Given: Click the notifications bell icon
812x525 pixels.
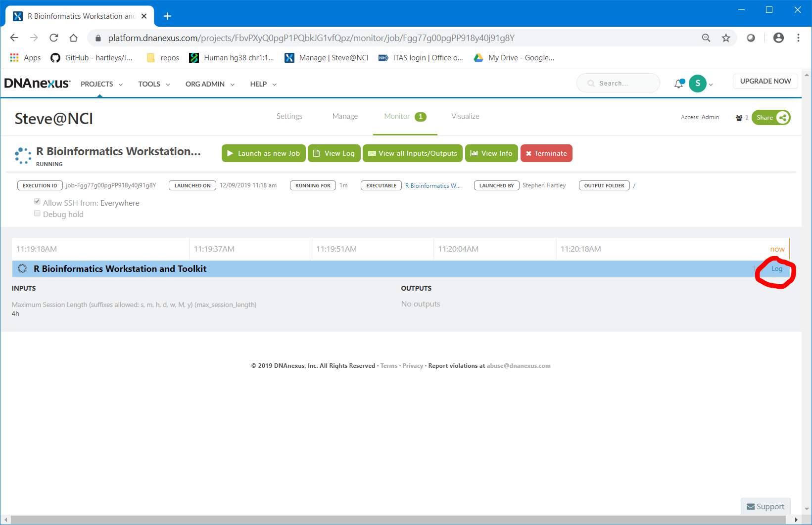Looking at the screenshot, I should click(x=679, y=84).
